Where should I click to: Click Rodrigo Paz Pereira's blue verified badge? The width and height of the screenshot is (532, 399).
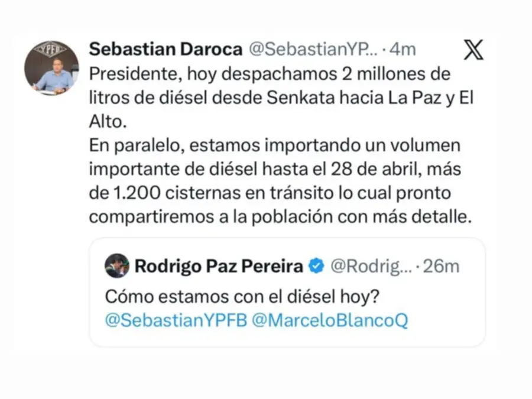[316, 266]
